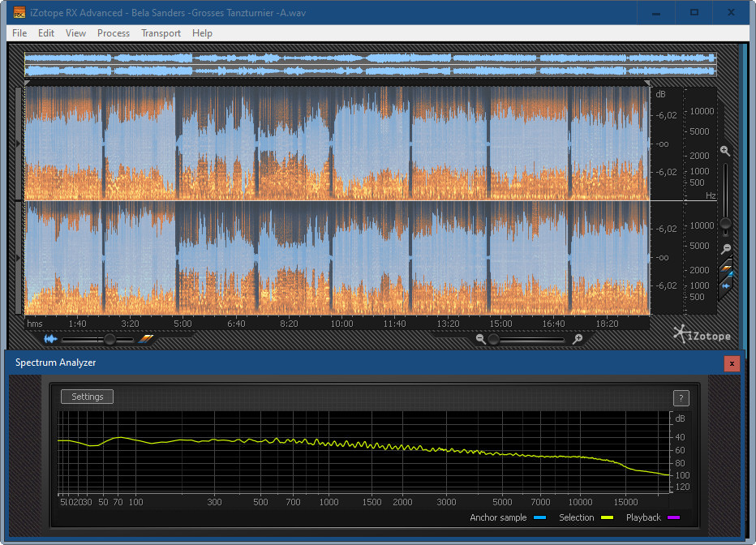Click the vertical zoom in magnifier icon

(725, 151)
